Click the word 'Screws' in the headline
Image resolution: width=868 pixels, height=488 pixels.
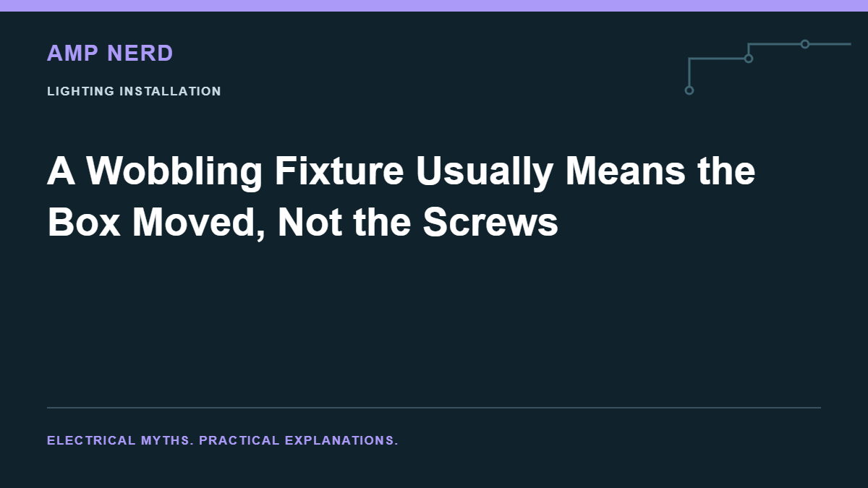tap(490, 223)
